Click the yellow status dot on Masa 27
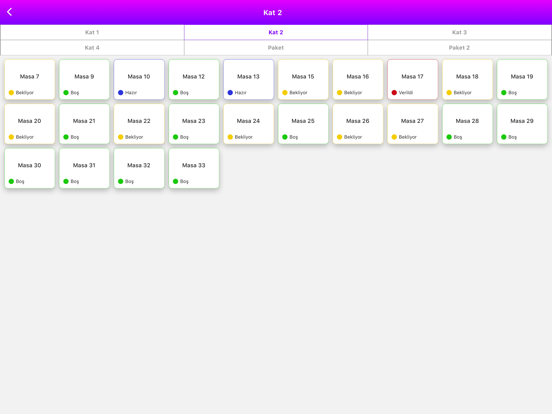The image size is (552, 414). [x=394, y=137]
